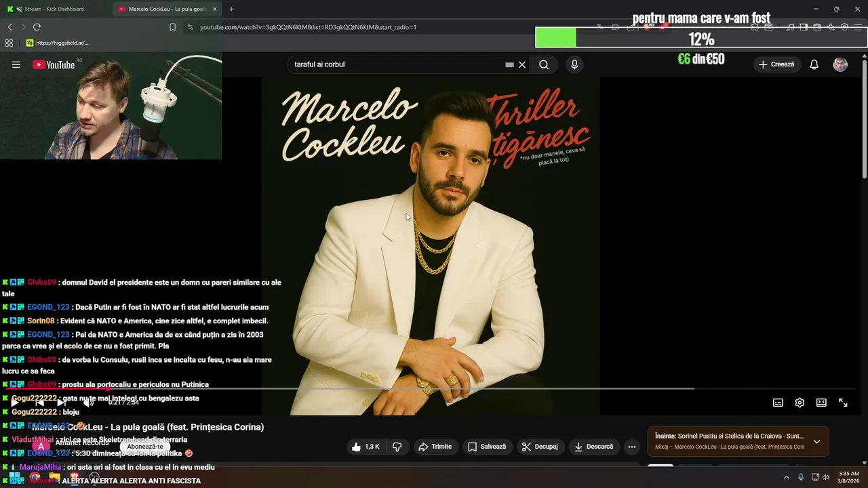
Task: Click chat username Sorin08
Action: [x=41, y=321]
